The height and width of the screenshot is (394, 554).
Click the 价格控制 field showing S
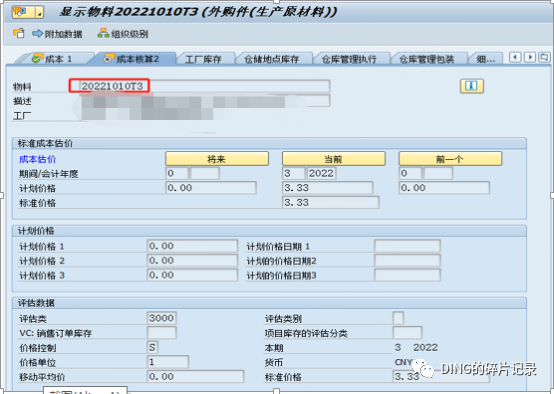(152, 347)
